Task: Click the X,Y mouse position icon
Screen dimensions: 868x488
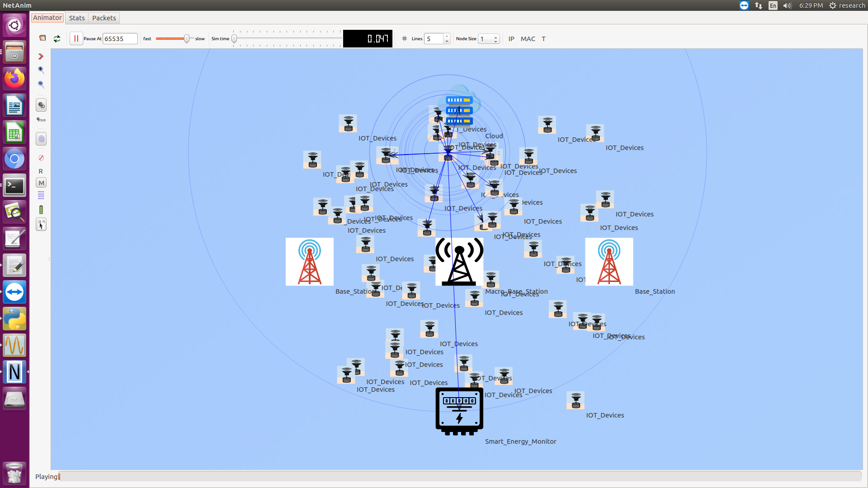Action: [x=41, y=224]
